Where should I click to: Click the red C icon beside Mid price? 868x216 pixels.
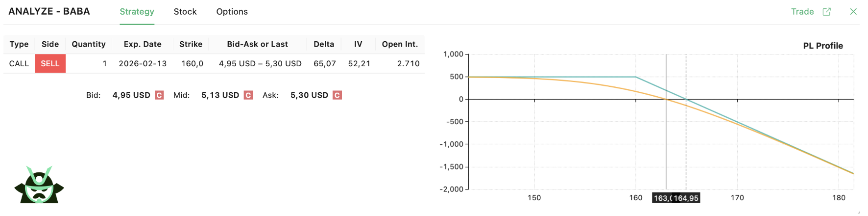tap(248, 95)
